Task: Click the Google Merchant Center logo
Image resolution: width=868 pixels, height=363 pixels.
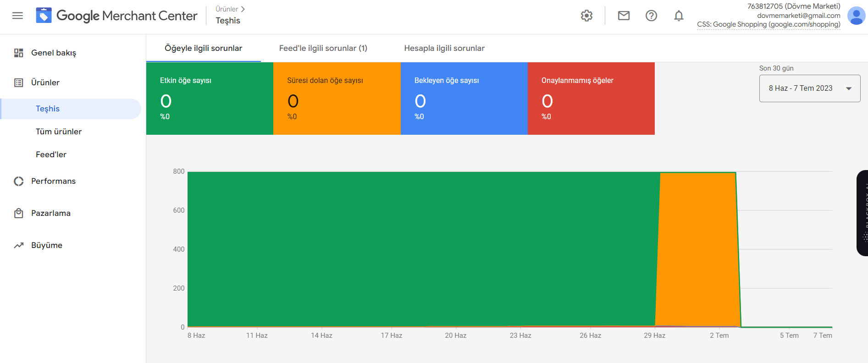Action: pyautogui.click(x=117, y=16)
